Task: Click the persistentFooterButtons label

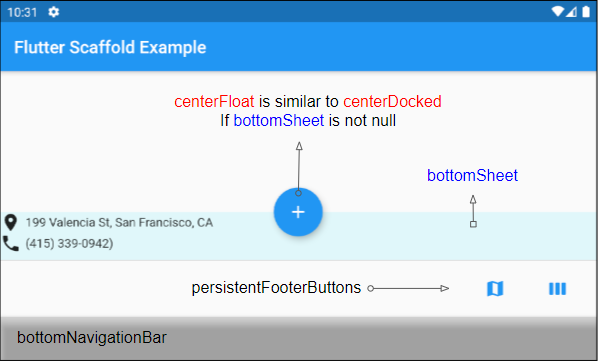Action: coord(276,287)
